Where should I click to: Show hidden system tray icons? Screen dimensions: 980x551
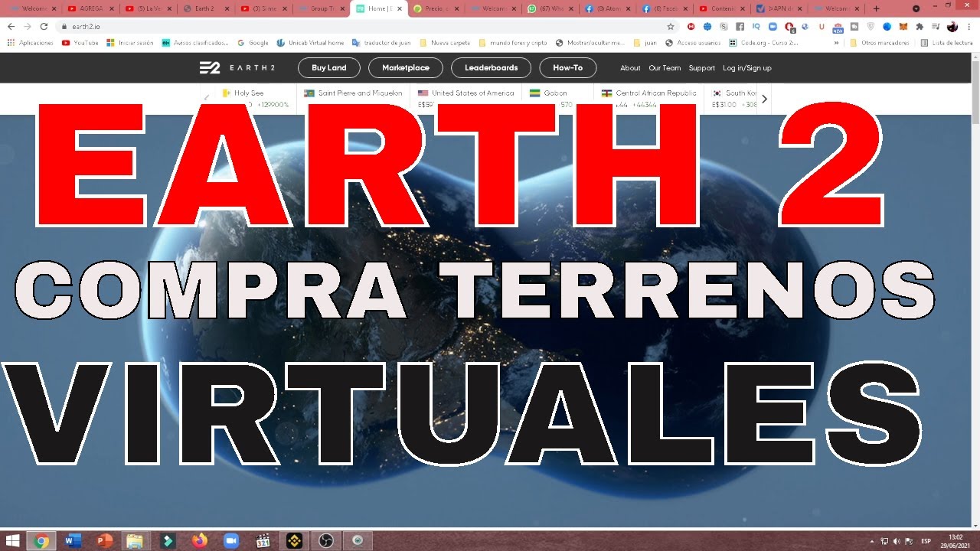click(873, 541)
